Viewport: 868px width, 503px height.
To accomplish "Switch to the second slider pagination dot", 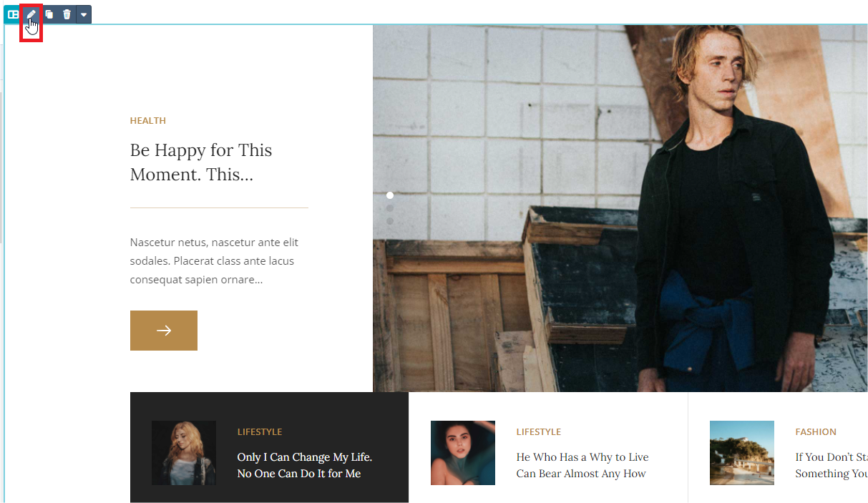I will pos(390,208).
